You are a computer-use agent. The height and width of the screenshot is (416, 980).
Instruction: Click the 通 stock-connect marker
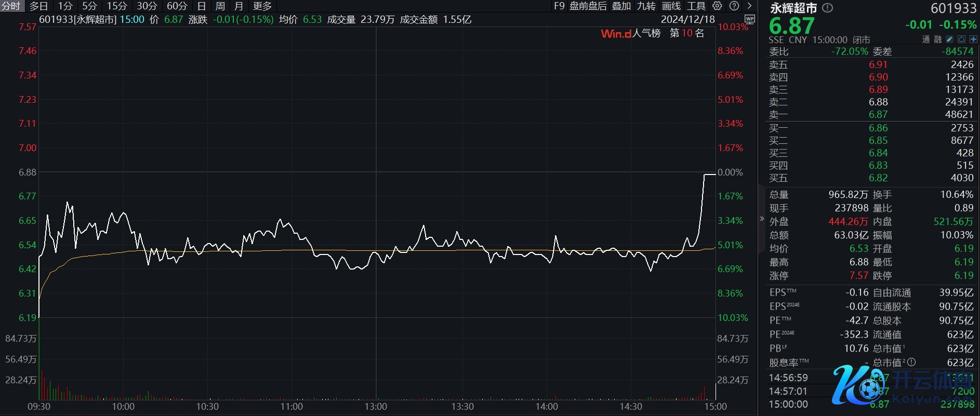[926, 39]
